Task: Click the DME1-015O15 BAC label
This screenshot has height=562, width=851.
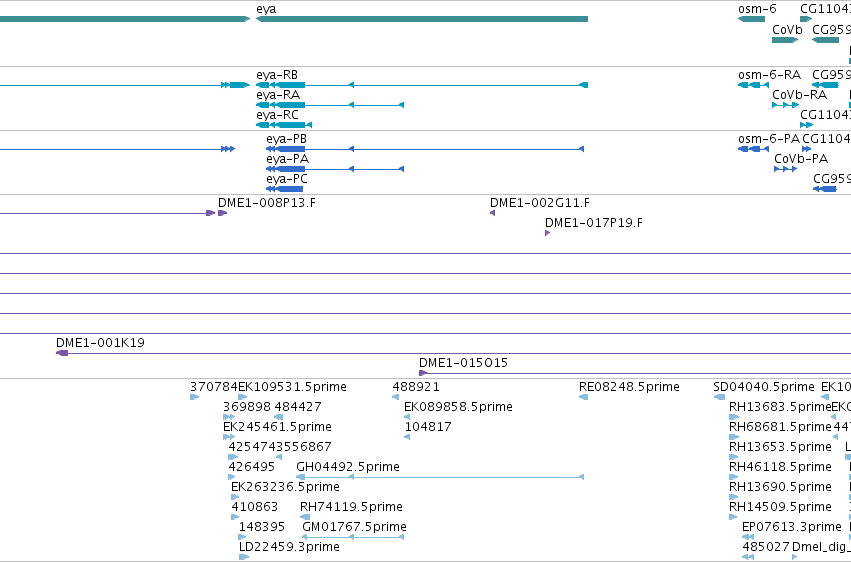Action: [463, 363]
